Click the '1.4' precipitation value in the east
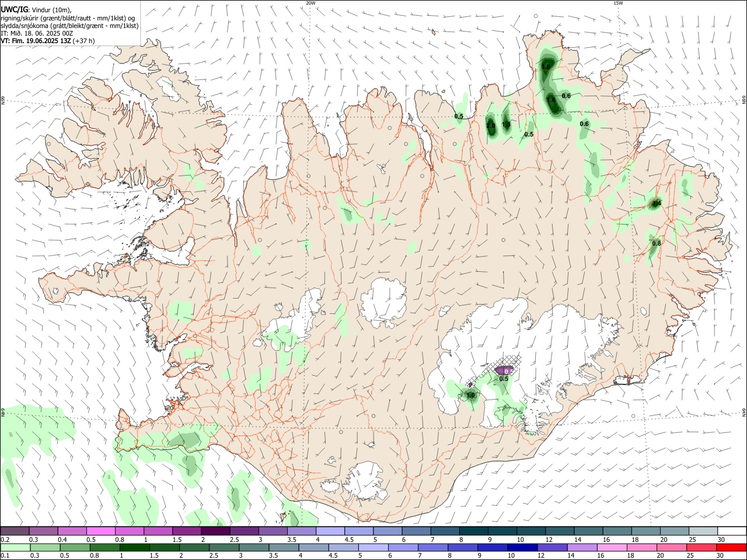Screen dimensions: 747x560 point(657,204)
